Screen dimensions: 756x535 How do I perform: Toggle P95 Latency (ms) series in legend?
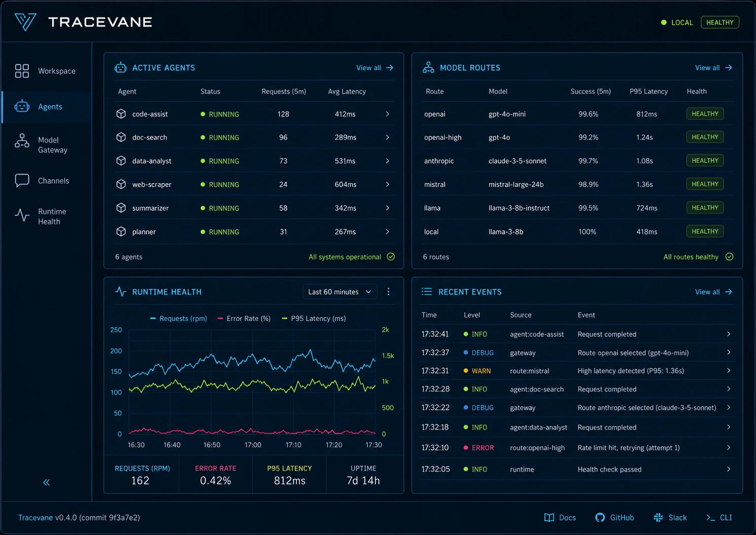coord(314,318)
